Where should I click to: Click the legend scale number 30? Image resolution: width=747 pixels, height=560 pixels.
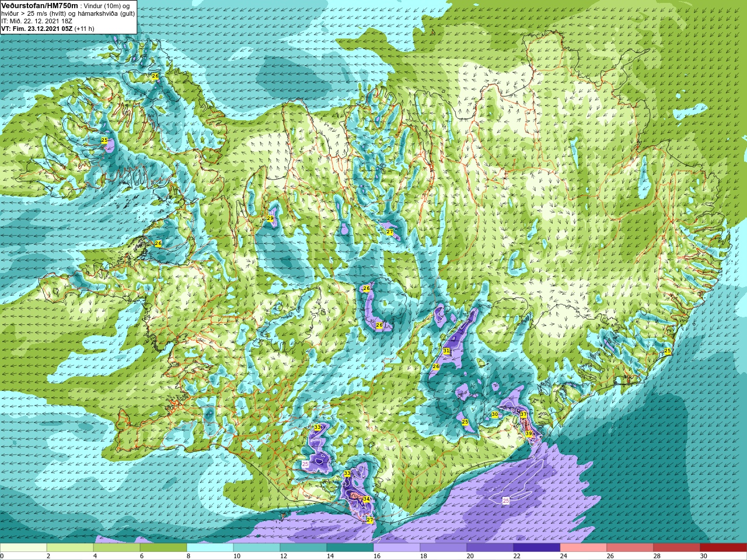pos(704,556)
